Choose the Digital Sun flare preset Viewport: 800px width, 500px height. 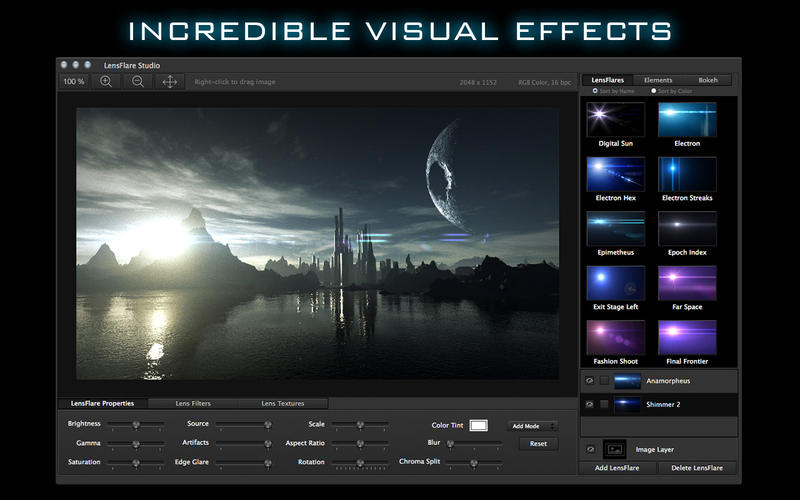click(x=615, y=119)
